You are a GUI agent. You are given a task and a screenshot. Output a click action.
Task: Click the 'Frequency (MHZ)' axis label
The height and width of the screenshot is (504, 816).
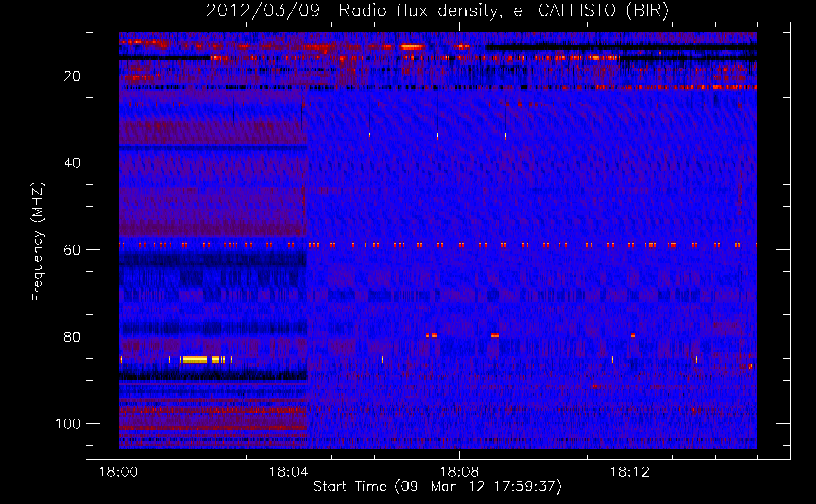(x=38, y=242)
